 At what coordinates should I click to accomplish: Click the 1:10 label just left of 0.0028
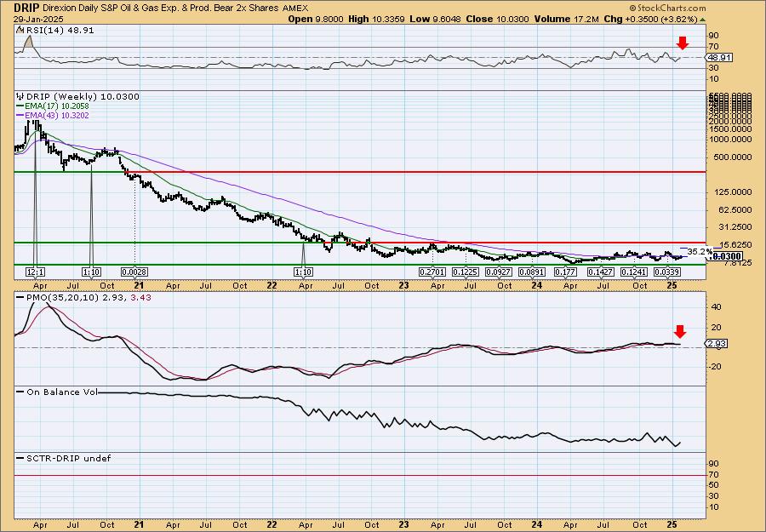(x=91, y=272)
